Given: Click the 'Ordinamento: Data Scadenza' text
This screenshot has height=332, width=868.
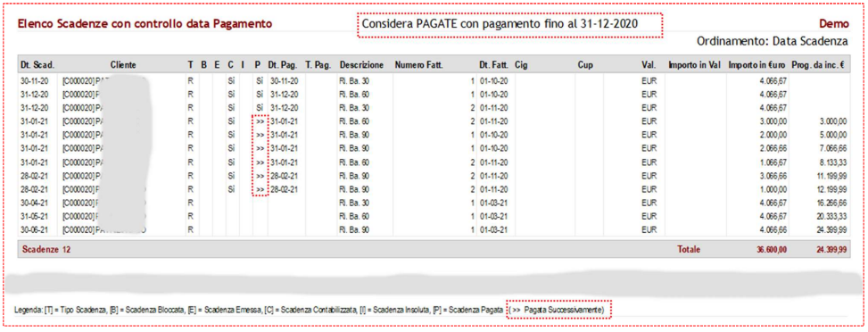Looking at the screenshot, I should point(773,42).
